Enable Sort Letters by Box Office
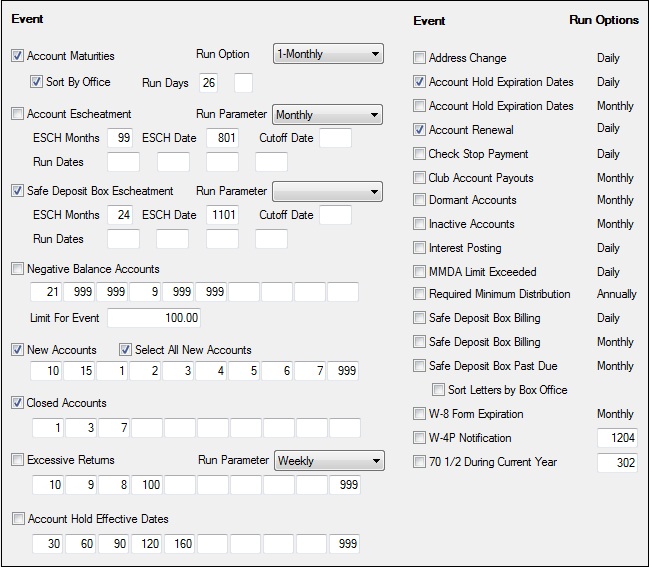649x567 pixels. tap(438, 390)
